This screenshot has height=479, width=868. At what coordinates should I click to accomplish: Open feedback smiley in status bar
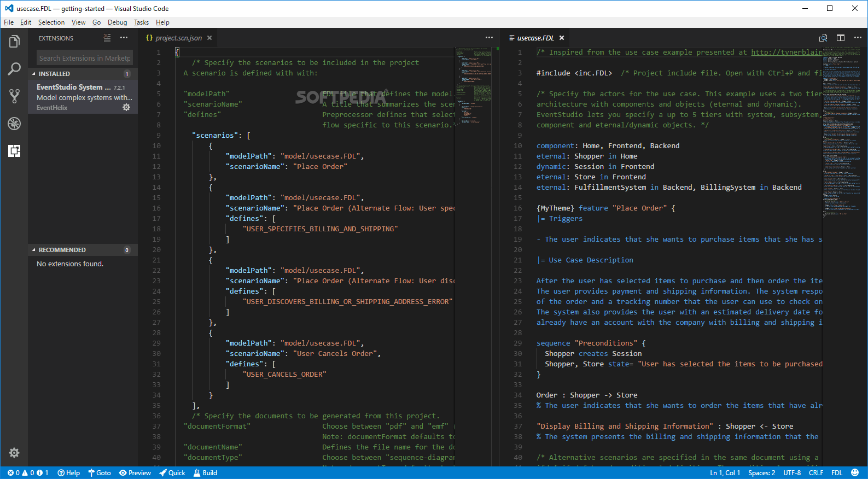[855, 472]
